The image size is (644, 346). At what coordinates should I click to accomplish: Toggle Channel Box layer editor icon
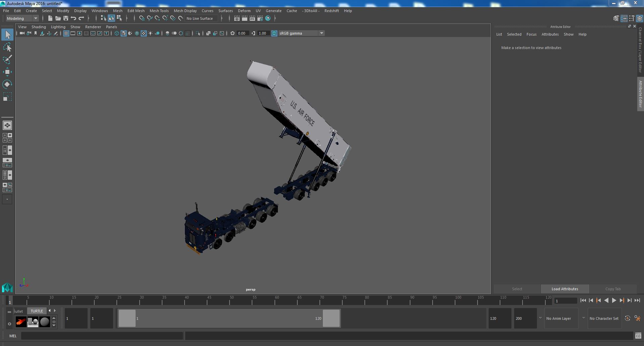[639, 18]
